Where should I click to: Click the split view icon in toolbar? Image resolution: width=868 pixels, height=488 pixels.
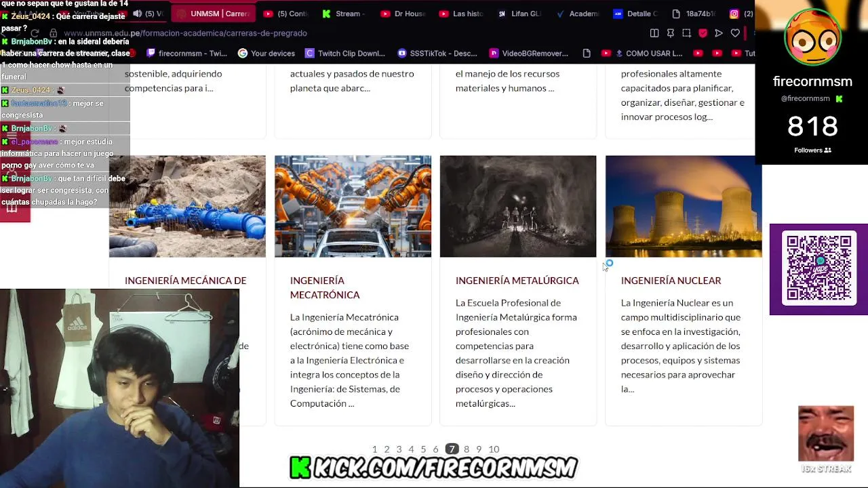(654, 33)
